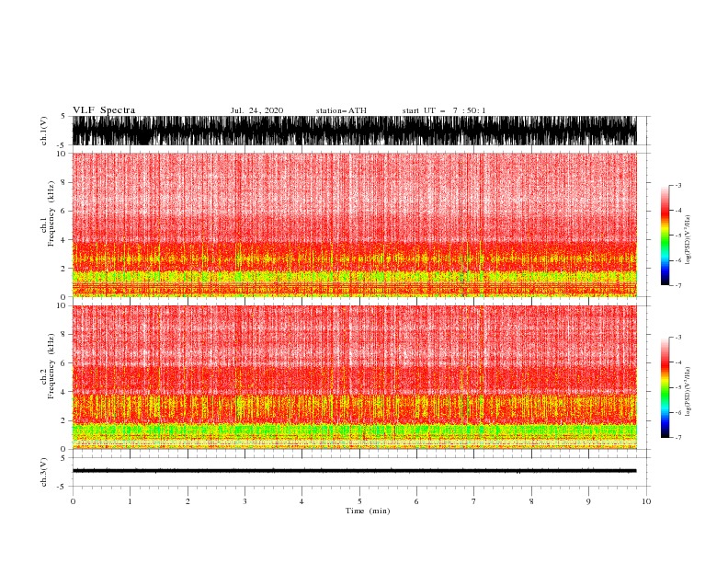Click the ch.2 frequency tick "4"

[x=63, y=392]
